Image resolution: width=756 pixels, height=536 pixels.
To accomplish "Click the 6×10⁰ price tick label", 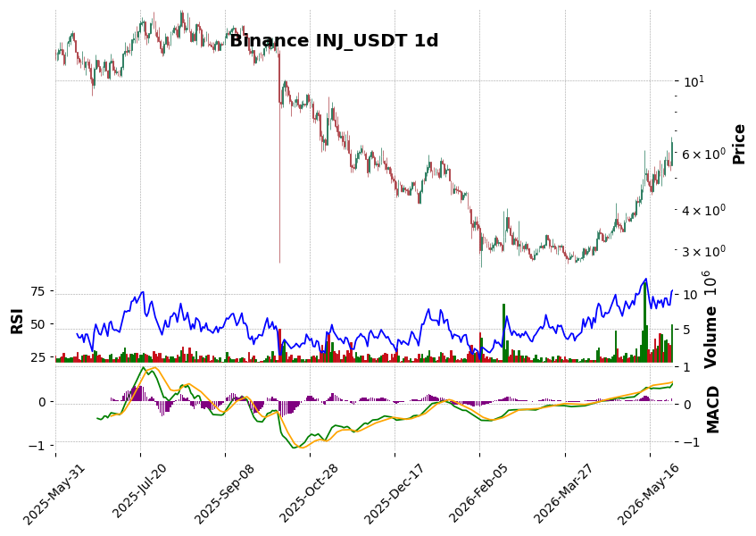I will [x=703, y=154].
